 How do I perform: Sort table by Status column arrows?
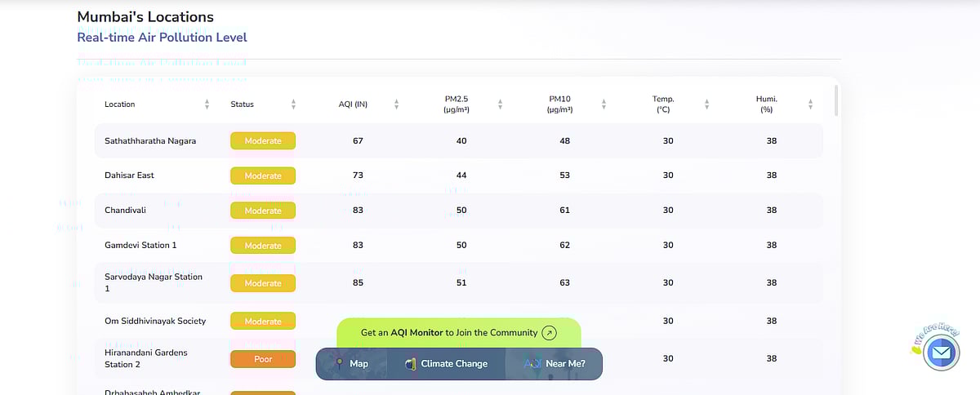pos(293,104)
